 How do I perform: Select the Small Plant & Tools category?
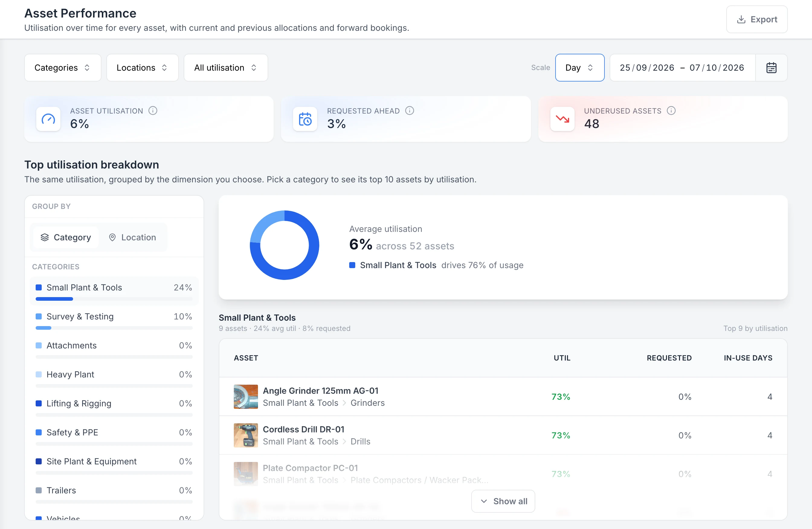pyautogui.click(x=114, y=291)
